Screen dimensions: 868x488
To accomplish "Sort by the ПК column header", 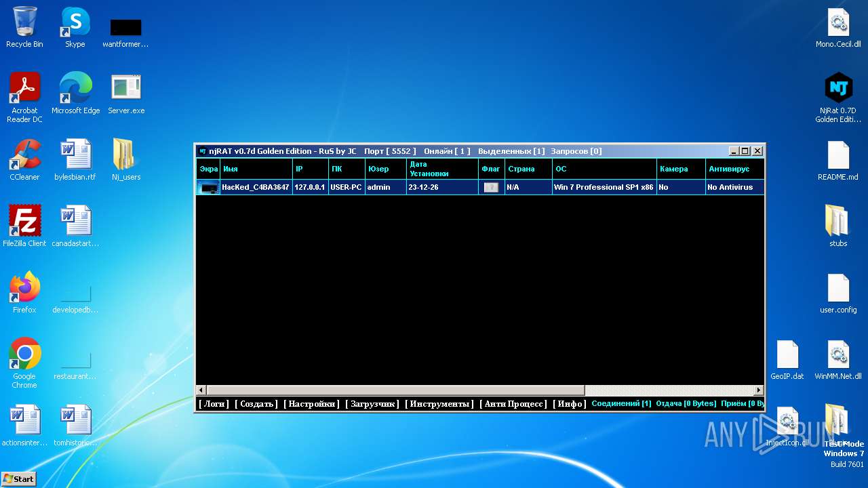I will (347, 169).
